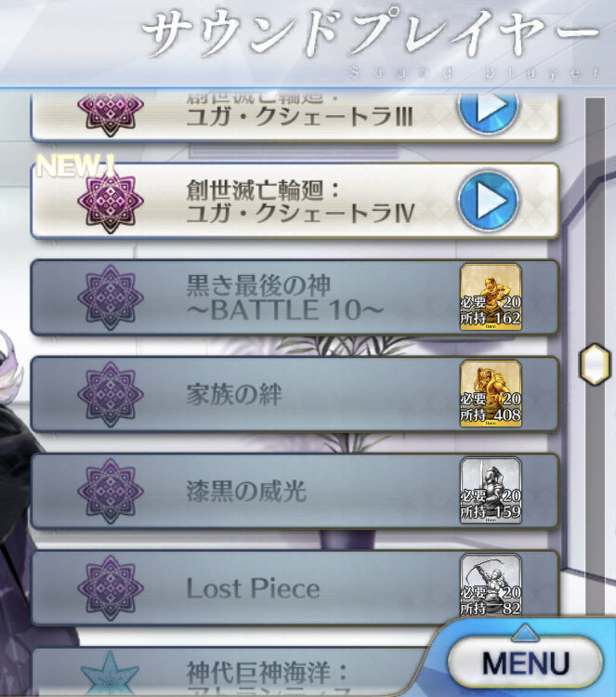Tap silver archer piece on Lost Piece row
The width and height of the screenshot is (616, 697).
(491, 585)
